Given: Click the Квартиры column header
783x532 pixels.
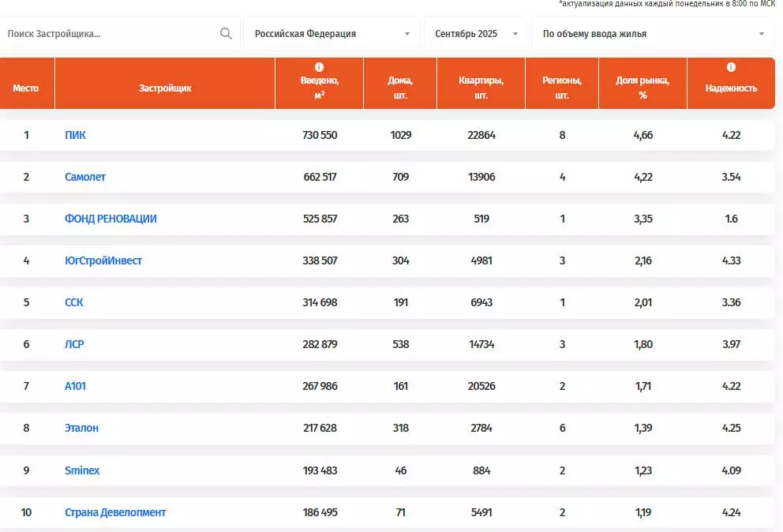Looking at the screenshot, I should tap(481, 88).
